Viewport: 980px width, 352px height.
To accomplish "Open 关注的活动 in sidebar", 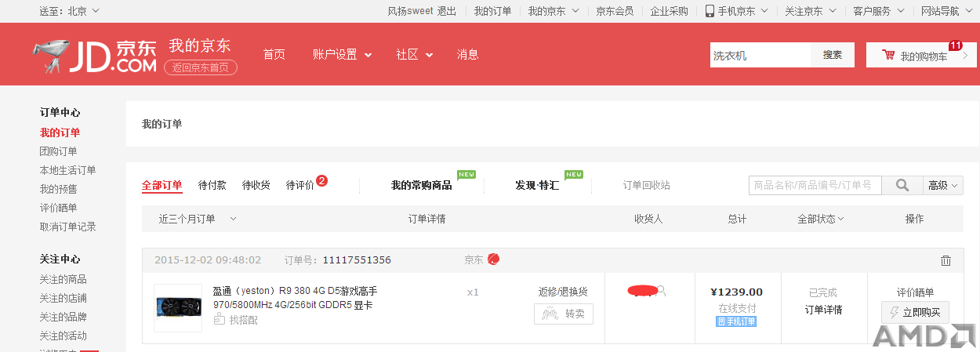I will coord(63,336).
